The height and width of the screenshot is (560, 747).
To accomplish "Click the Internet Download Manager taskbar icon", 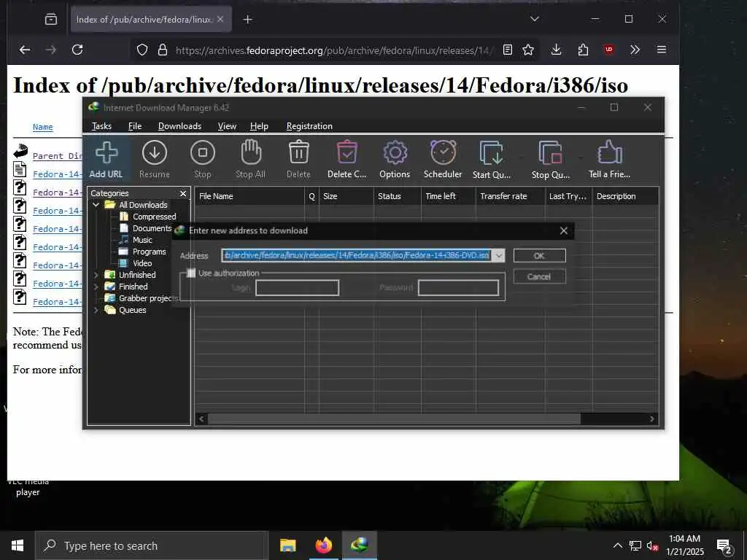I will click(360, 545).
